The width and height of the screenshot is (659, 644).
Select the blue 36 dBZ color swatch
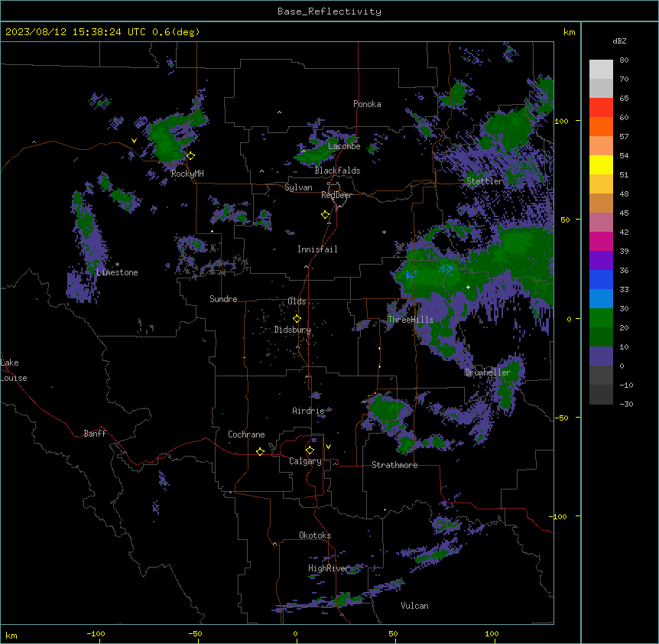pyautogui.click(x=601, y=279)
